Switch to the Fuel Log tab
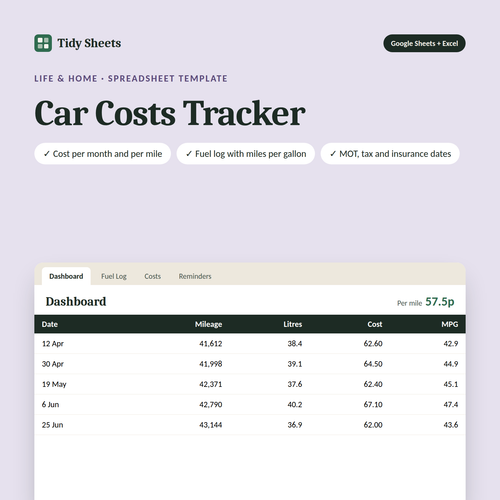The image size is (500, 500). pos(114,276)
